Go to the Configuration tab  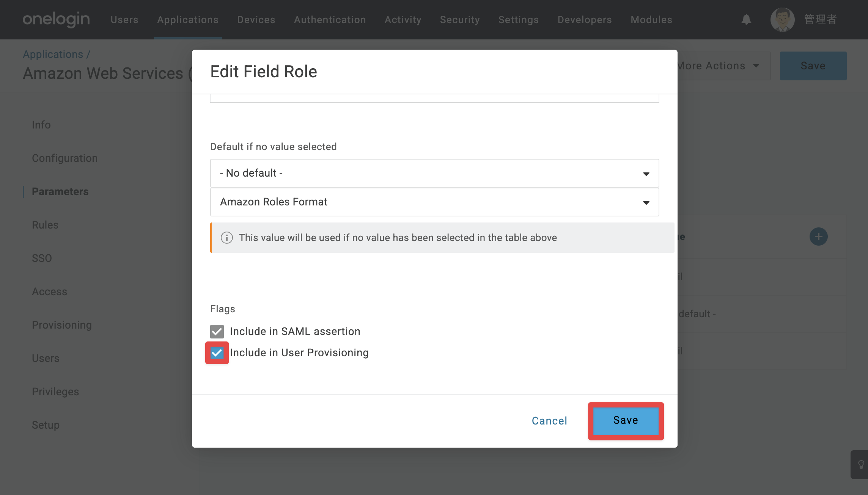[64, 158]
